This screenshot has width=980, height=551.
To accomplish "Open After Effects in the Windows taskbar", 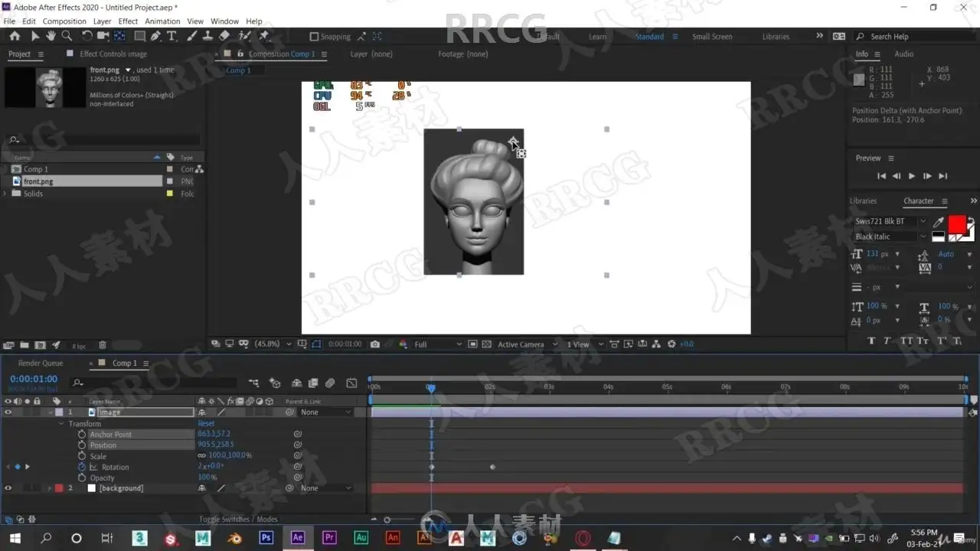I will click(298, 538).
